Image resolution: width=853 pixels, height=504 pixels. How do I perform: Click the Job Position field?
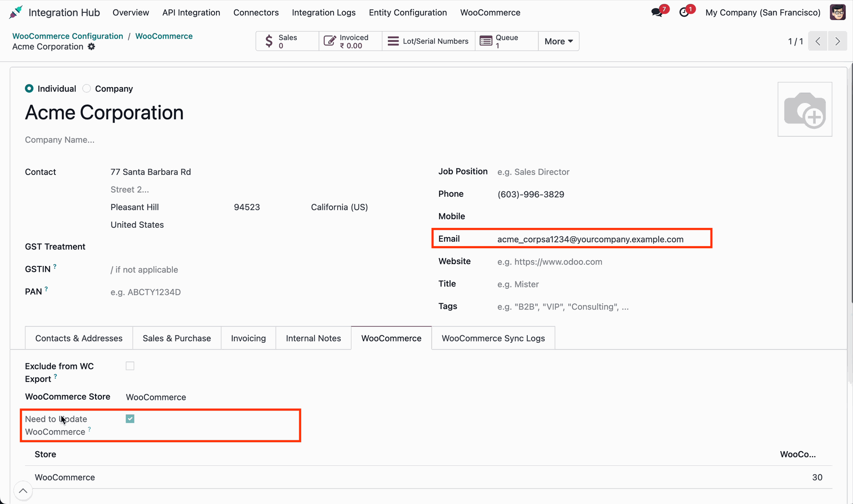[664, 172]
